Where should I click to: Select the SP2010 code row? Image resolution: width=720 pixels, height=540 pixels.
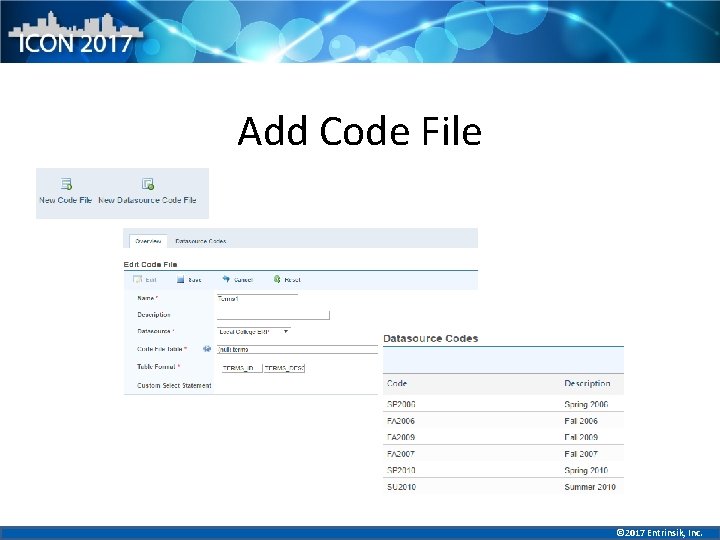pos(503,470)
